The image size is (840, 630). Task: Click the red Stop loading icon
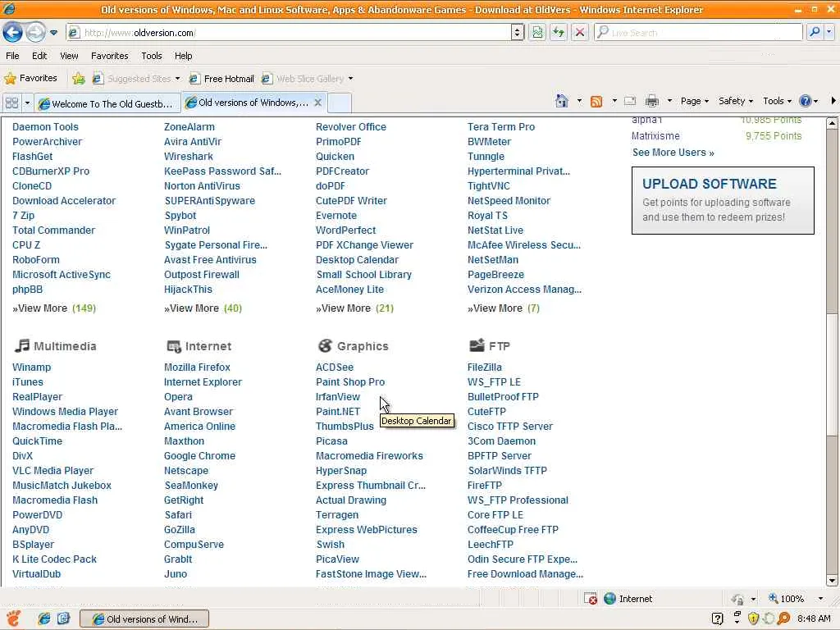click(580, 33)
